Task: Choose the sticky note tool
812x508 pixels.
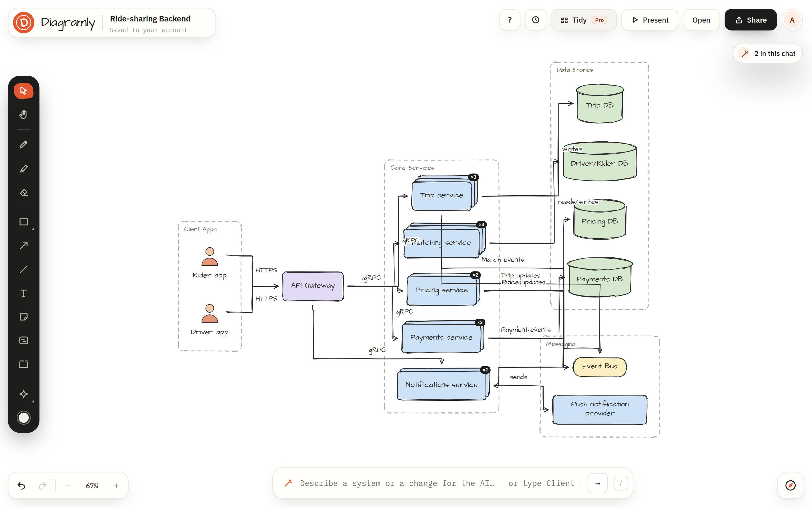Action: [x=23, y=317]
